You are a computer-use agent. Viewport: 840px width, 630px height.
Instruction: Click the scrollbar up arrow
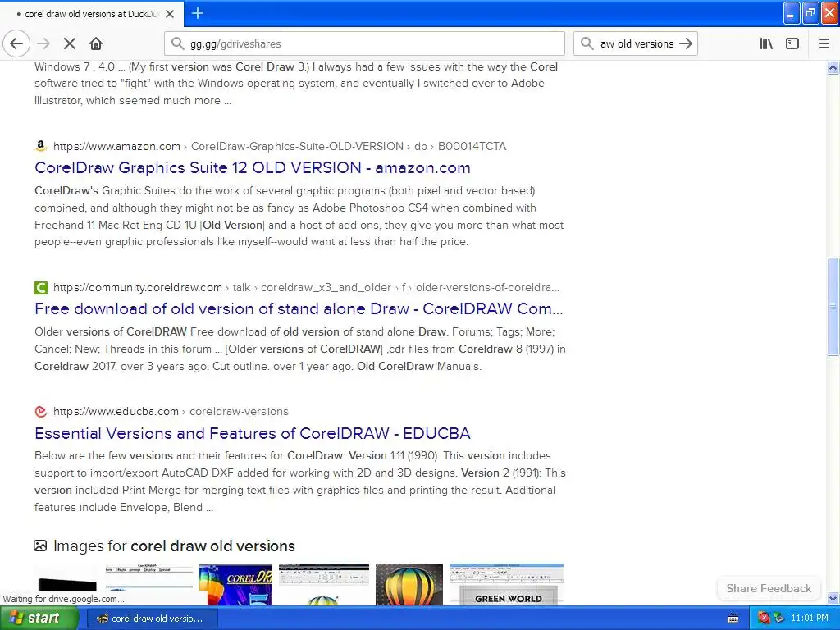coord(833,67)
